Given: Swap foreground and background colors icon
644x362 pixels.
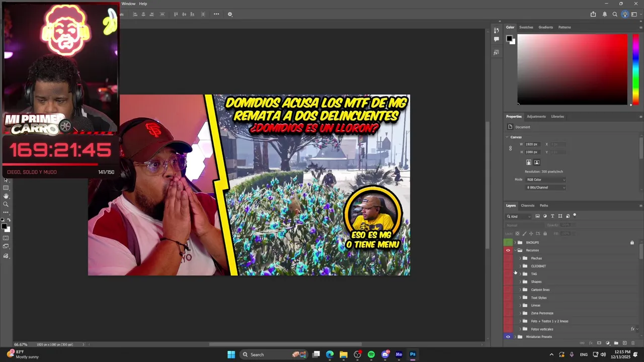Looking at the screenshot, I should (9, 220).
